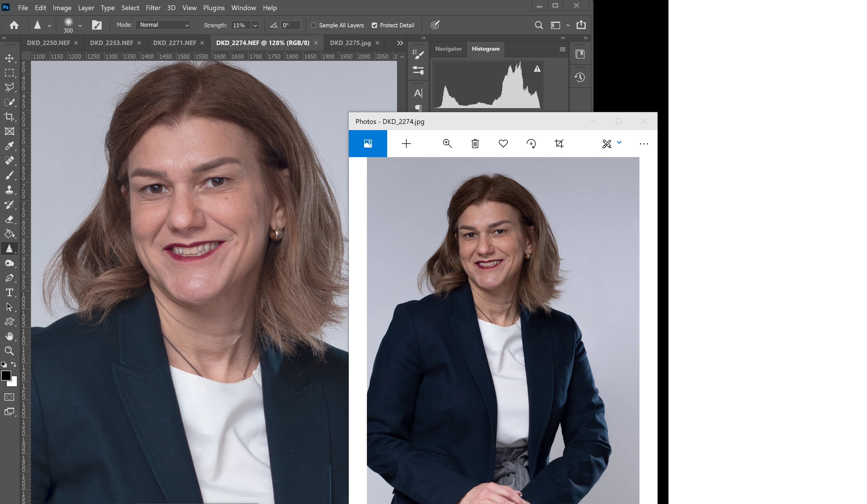The height and width of the screenshot is (504, 867).
Task: Click the rotate icon in Photos toolbar
Action: [531, 144]
